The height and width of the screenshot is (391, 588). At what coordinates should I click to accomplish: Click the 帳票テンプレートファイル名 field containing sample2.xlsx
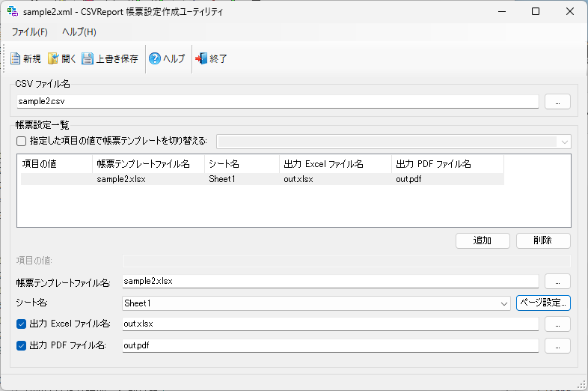pyautogui.click(x=331, y=282)
